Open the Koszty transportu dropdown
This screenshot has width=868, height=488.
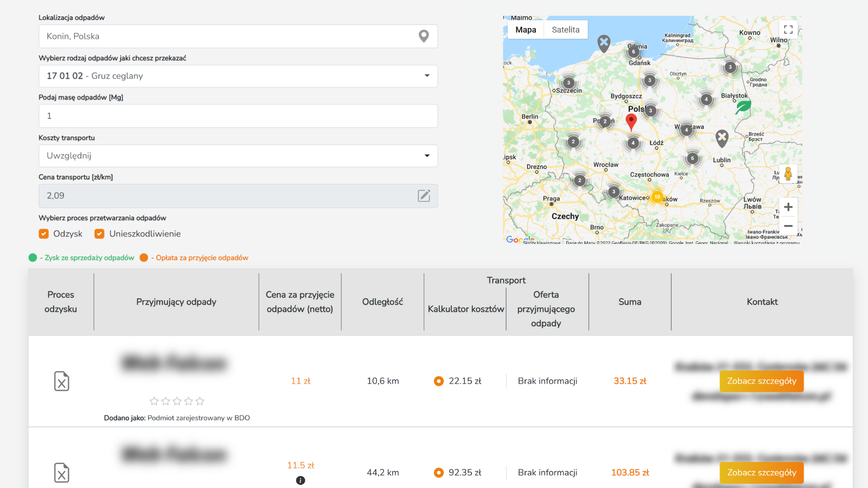tap(238, 156)
